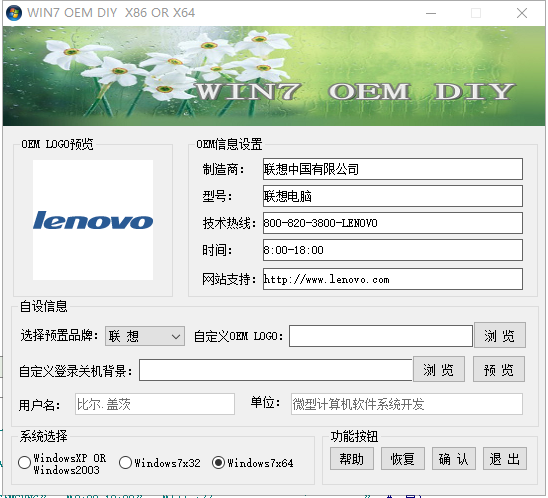Click the 型号 model input field
This screenshot has width=548, height=498.
pos(393,196)
